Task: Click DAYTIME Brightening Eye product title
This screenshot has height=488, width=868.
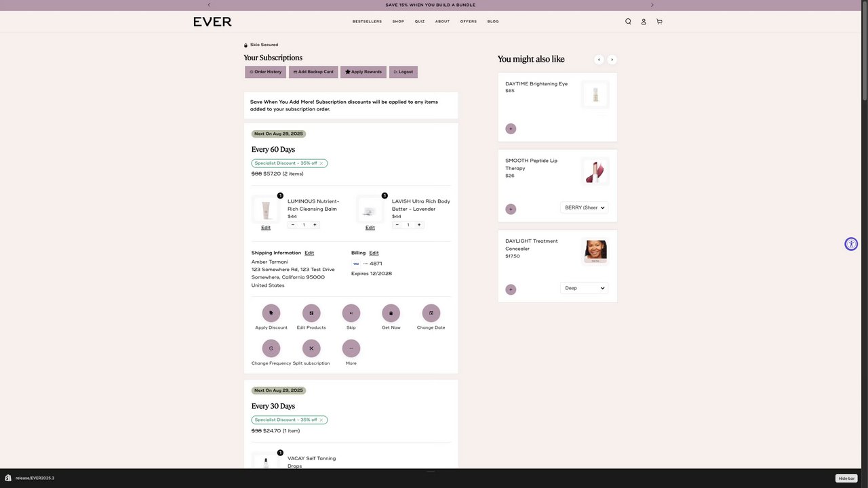Action: [536, 84]
